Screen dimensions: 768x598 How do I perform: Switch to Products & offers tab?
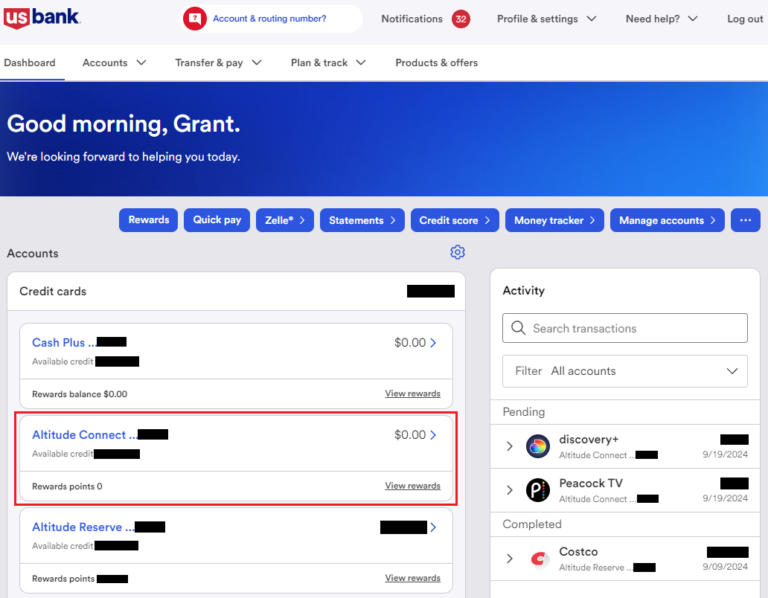pos(436,63)
